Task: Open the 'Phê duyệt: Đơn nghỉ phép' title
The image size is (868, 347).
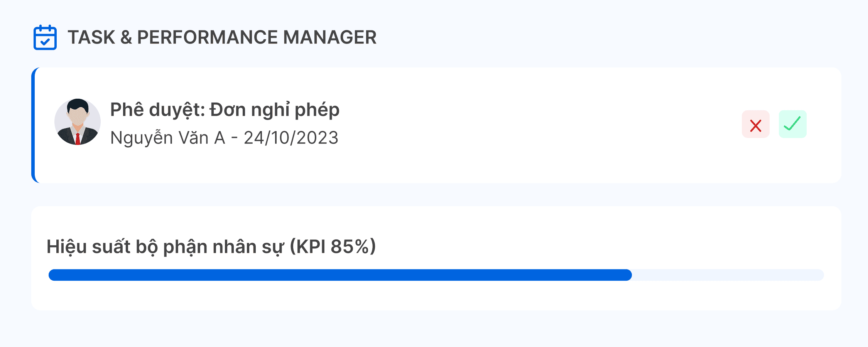Action: point(225,110)
